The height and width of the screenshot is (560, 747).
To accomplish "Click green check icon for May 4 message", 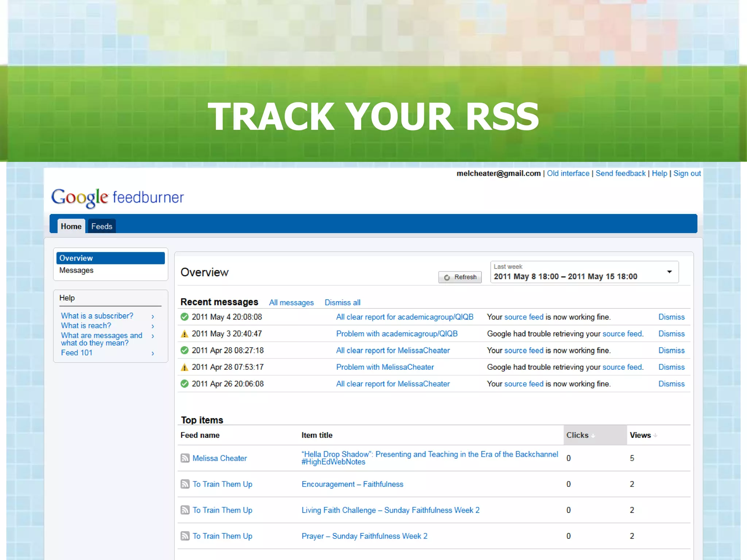I will [x=185, y=317].
